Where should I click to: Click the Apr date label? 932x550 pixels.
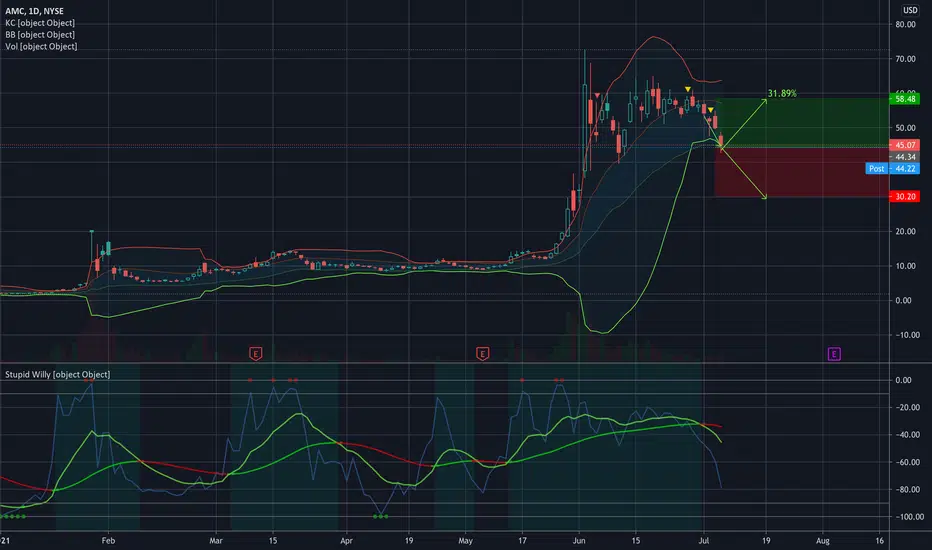[x=346, y=540]
